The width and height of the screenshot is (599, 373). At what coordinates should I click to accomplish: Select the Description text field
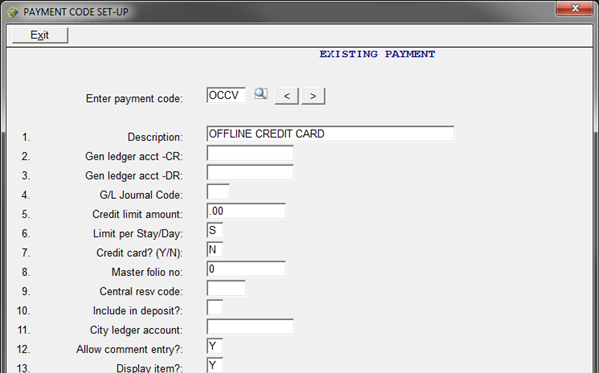tap(330, 134)
